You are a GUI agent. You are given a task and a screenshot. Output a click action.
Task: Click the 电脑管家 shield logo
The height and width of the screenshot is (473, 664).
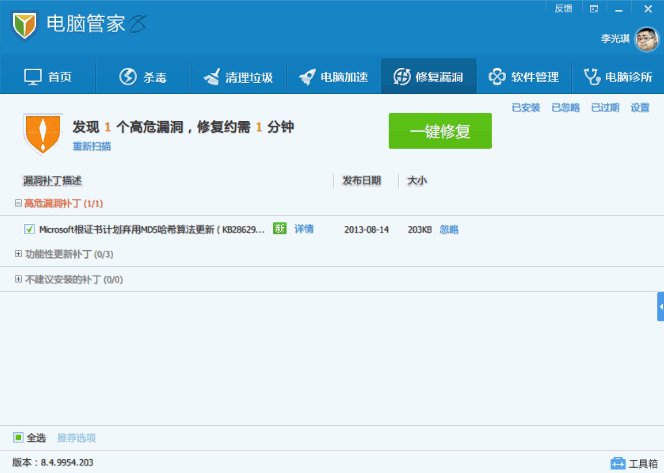pyautogui.click(x=25, y=25)
